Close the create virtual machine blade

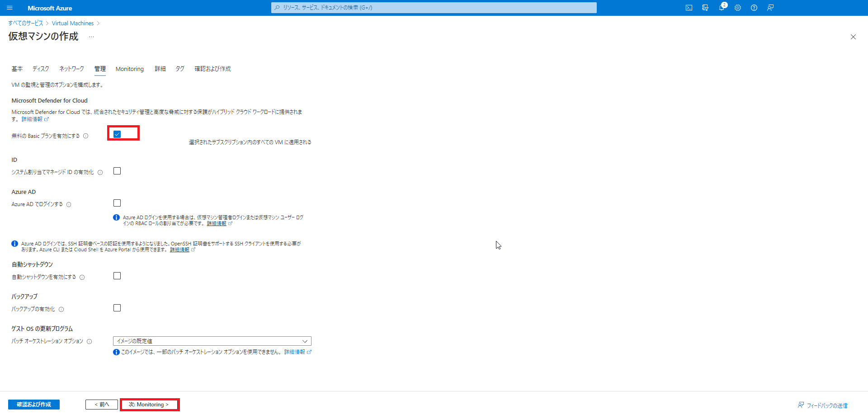tap(853, 37)
